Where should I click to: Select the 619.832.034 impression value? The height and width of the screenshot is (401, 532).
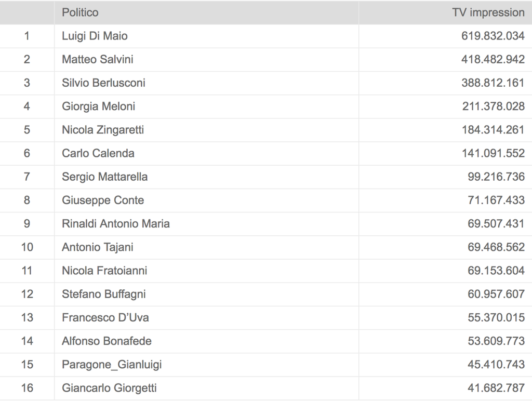pos(493,36)
